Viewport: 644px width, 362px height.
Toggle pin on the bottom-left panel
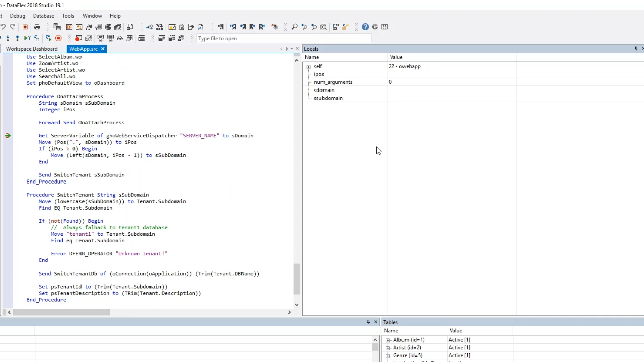(368, 322)
